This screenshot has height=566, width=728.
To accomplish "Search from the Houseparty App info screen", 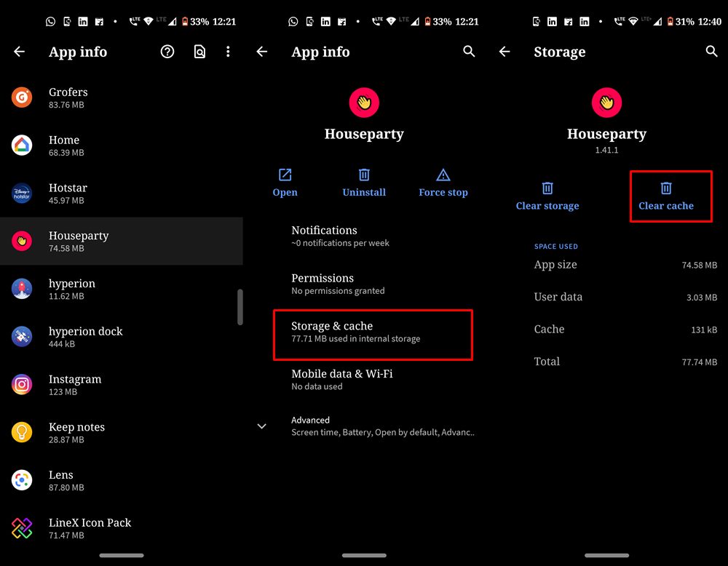I will 469,51.
